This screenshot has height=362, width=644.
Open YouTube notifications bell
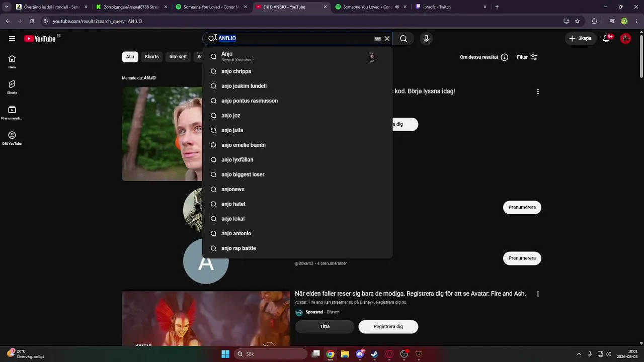[607, 39]
